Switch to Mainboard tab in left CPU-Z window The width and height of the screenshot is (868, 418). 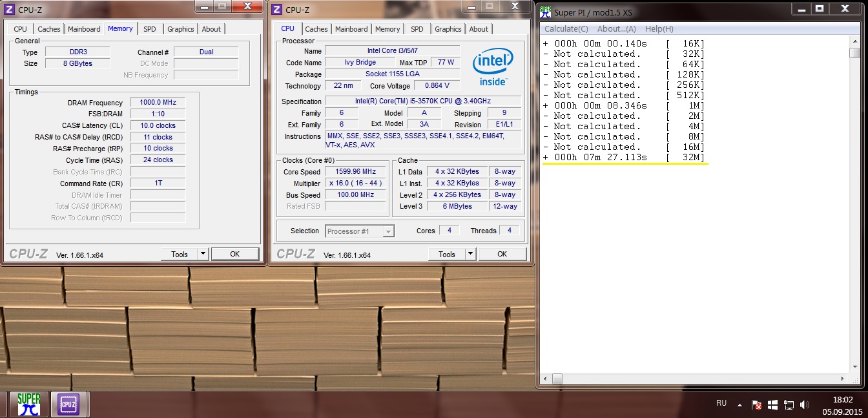pos(84,29)
